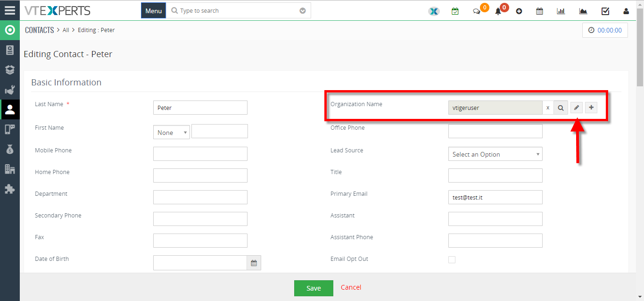644x301 pixels.
Task: Clear the vtigeruser organization with the x
Action: coord(548,108)
